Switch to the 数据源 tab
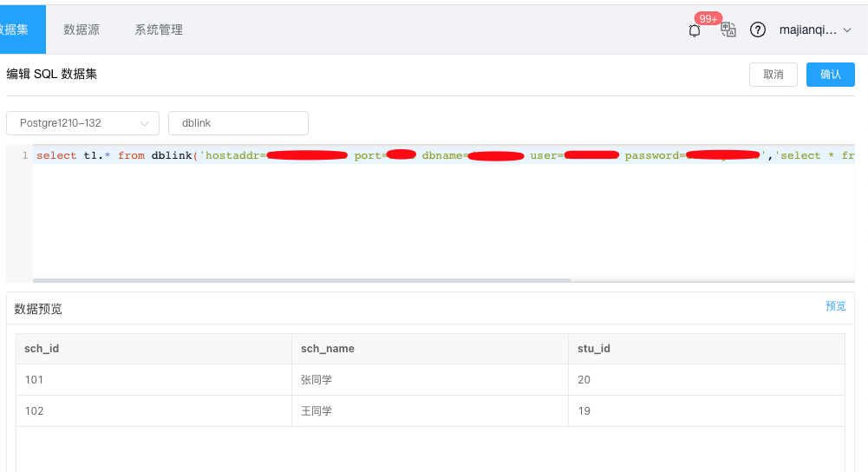The image size is (868, 472). [82, 29]
